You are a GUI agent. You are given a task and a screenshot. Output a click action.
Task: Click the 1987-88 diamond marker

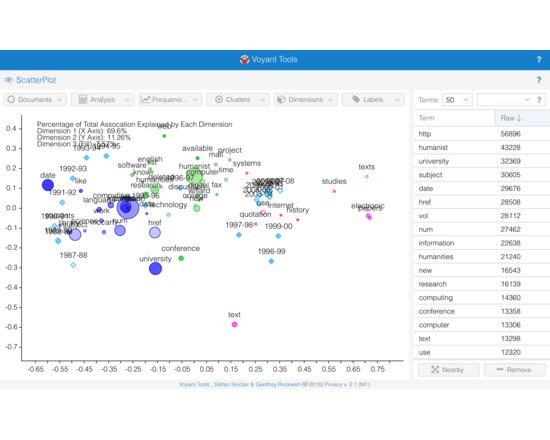coord(73,265)
